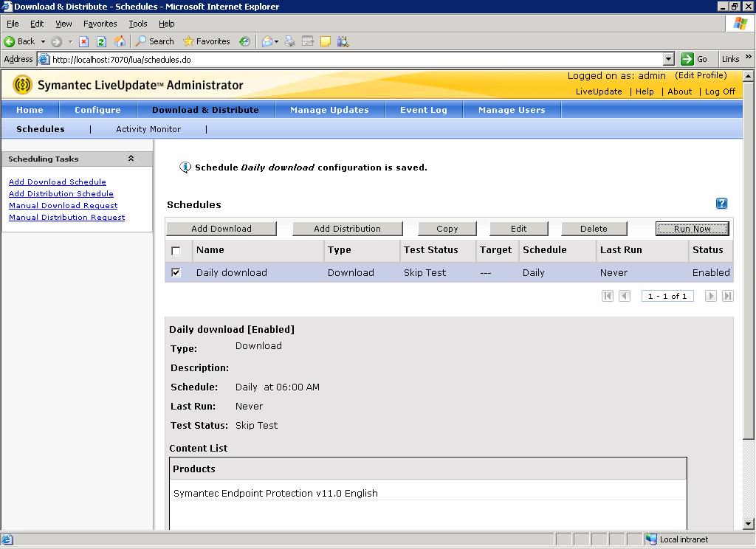Click the Windows flag logo
Viewport: 756px width, 549px height.
pos(740,23)
